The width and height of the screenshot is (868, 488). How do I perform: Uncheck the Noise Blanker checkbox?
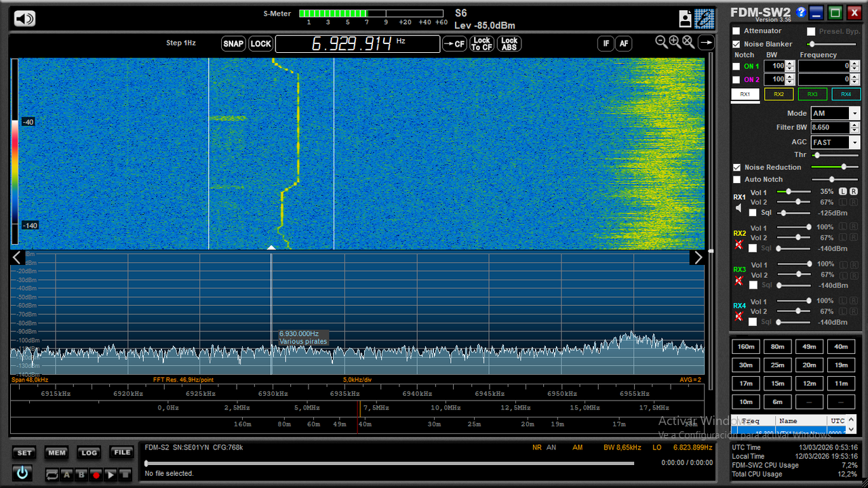click(x=736, y=44)
